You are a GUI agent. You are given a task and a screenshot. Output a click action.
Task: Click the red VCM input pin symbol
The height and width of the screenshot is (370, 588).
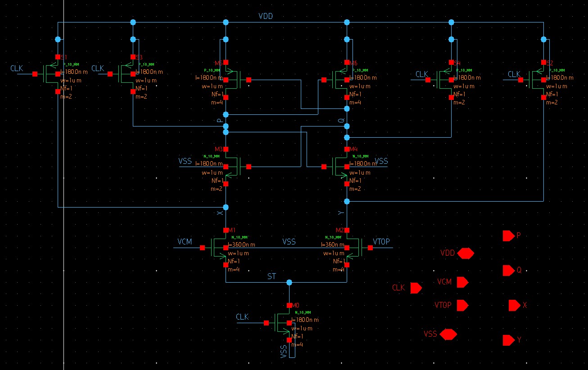point(462,282)
